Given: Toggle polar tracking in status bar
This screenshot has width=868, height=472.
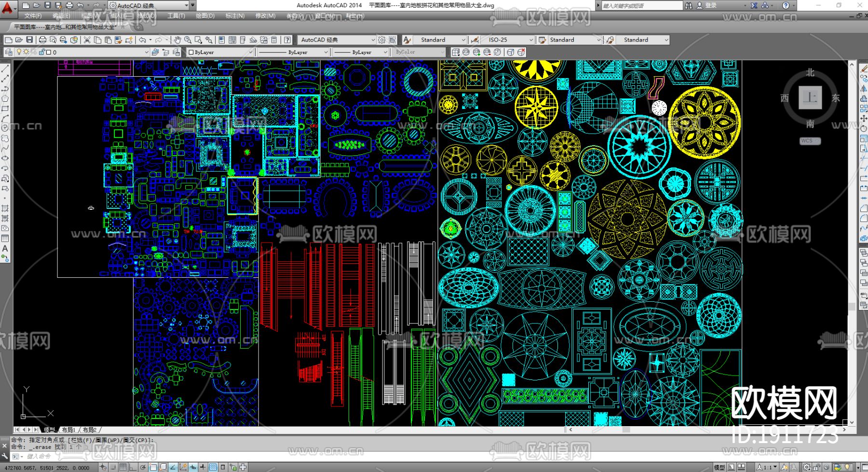Looking at the screenshot, I should [143, 467].
